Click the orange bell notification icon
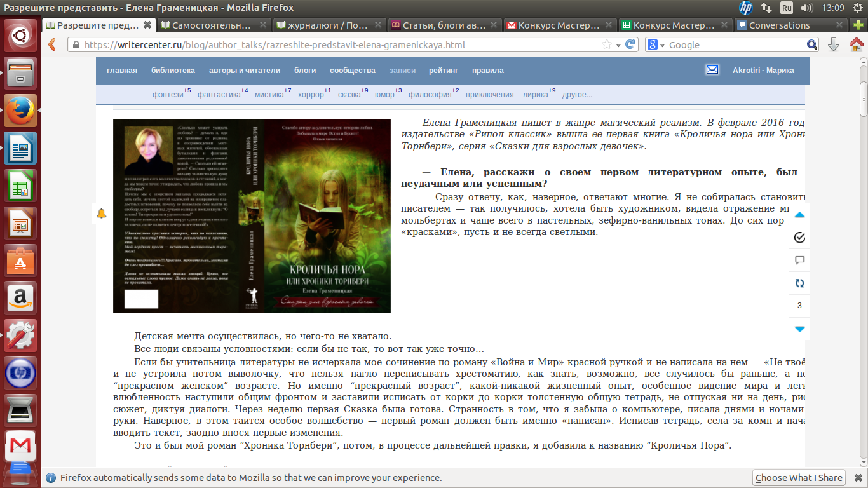Viewport: 868px width, 488px height. pyautogui.click(x=102, y=213)
